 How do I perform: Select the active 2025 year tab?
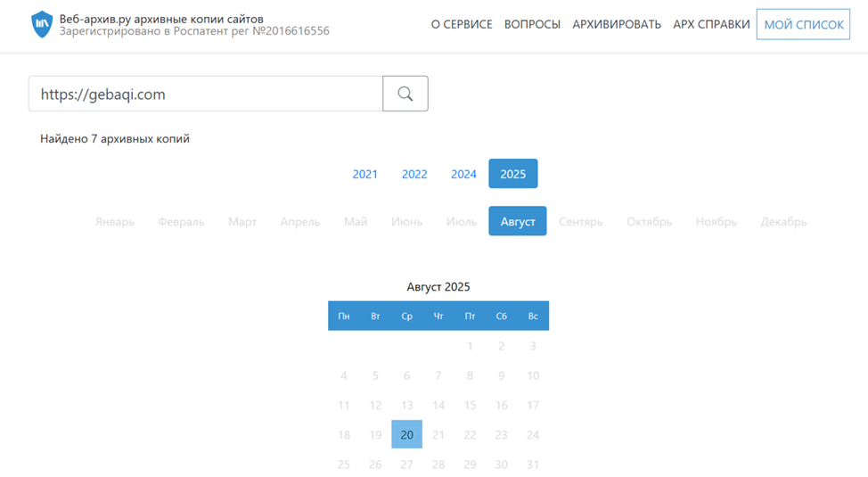(x=513, y=174)
